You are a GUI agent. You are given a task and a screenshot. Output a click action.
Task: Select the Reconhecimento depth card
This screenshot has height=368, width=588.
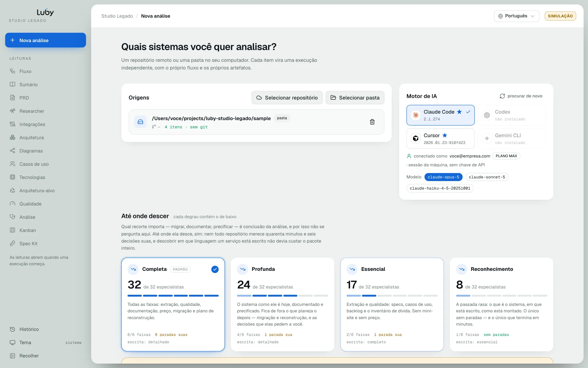pos(502,304)
